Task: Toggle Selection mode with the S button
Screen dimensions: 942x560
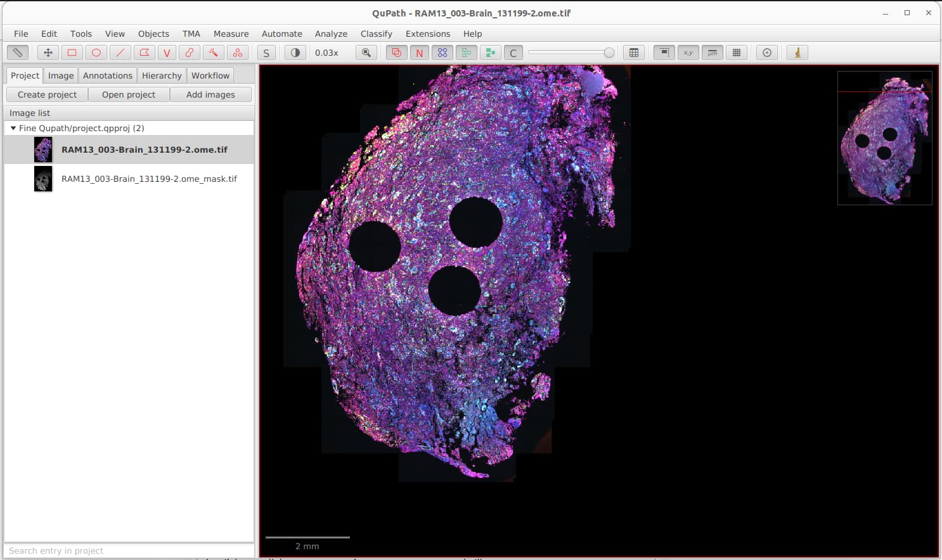Action: 266,53
